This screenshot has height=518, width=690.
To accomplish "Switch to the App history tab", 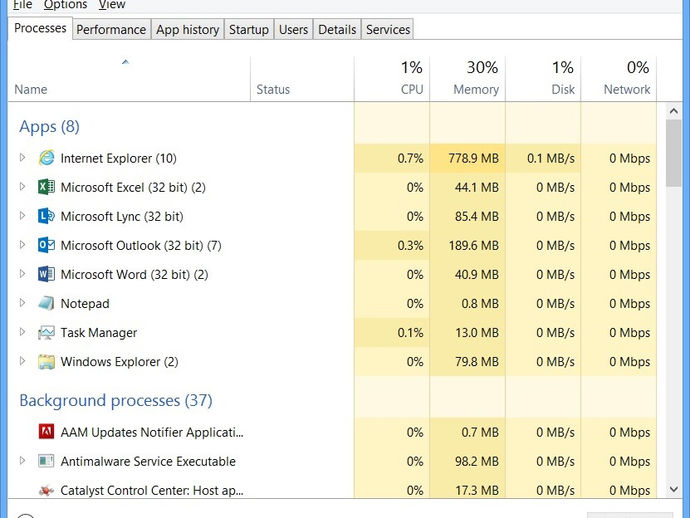I will (187, 29).
